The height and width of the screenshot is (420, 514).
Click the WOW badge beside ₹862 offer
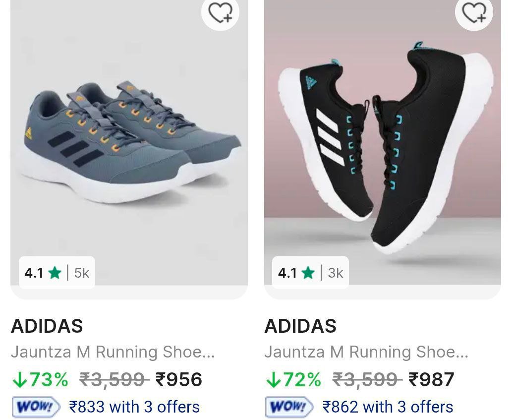[289, 407]
